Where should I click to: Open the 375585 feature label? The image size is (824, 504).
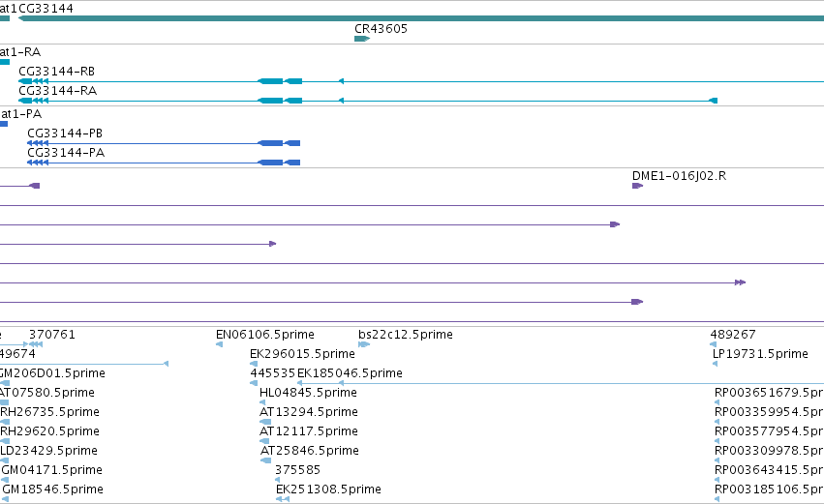pyautogui.click(x=298, y=470)
